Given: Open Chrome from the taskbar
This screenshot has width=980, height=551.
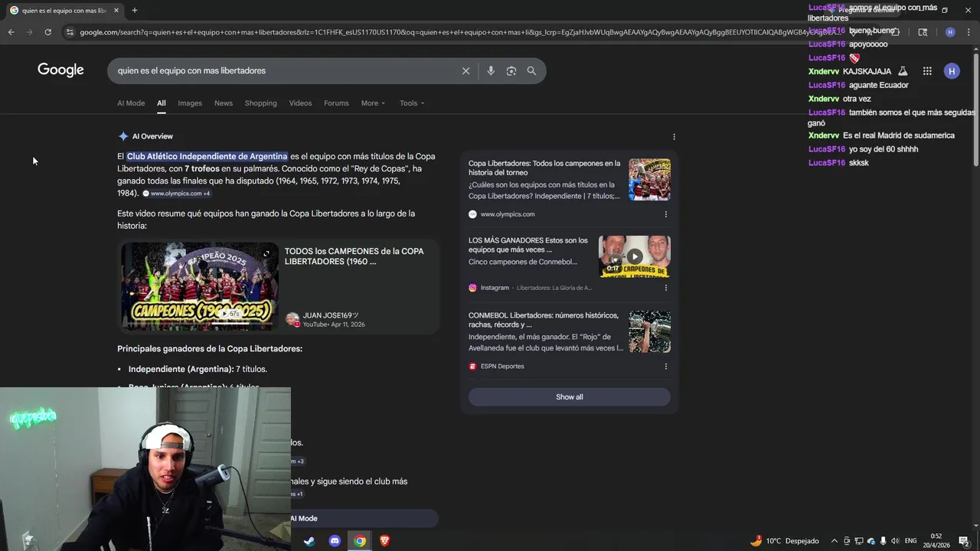Looking at the screenshot, I should click(x=360, y=541).
